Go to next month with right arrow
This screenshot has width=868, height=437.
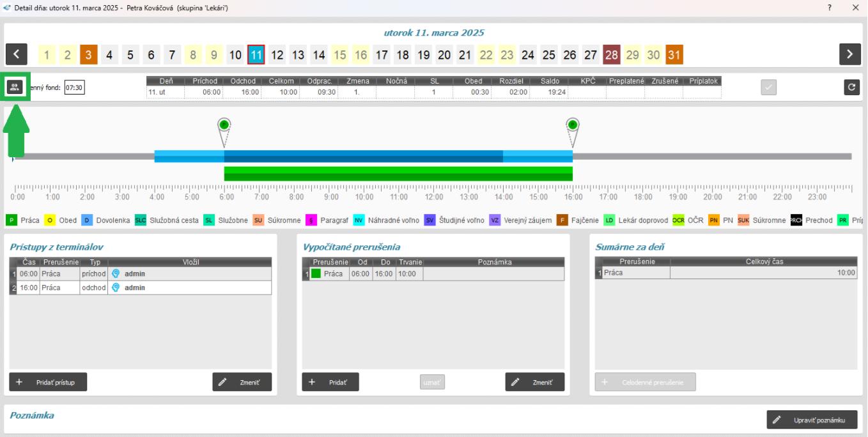[x=850, y=55]
